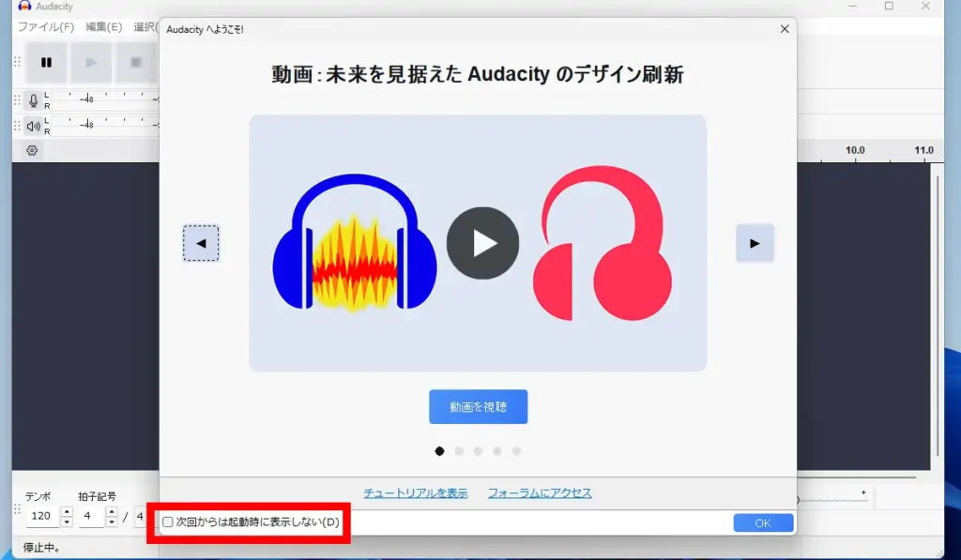Confirm the welcome dialog with OK
961x560 pixels.
tap(762, 522)
